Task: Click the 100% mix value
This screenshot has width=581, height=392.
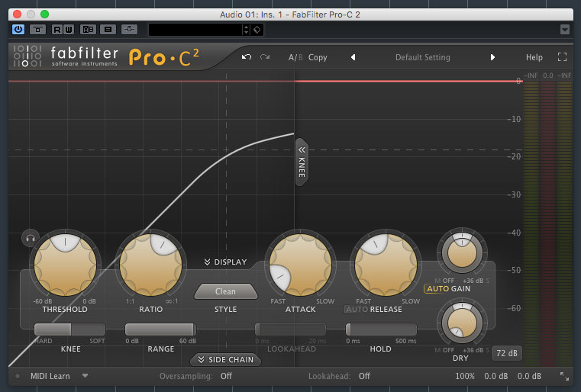Action: point(465,376)
